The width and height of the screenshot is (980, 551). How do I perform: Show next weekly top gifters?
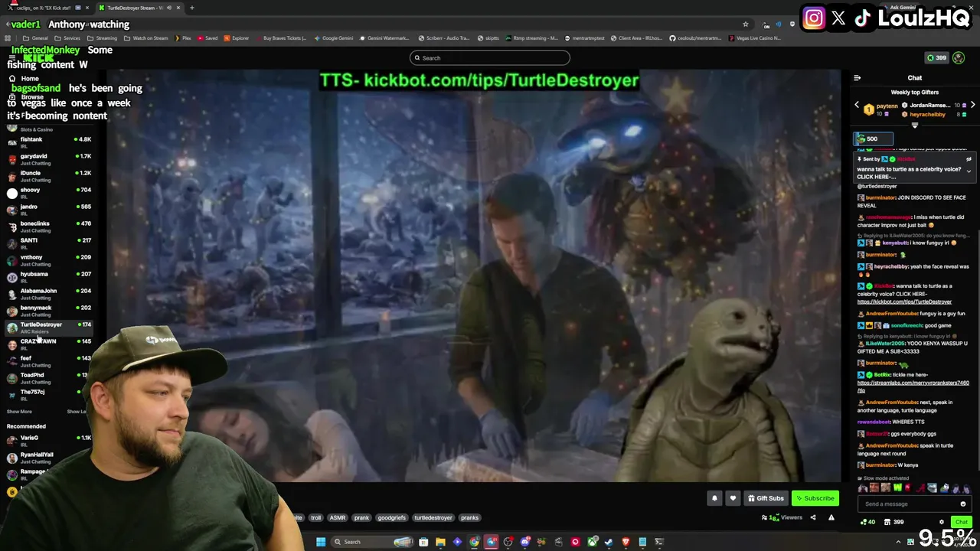[x=972, y=105]
